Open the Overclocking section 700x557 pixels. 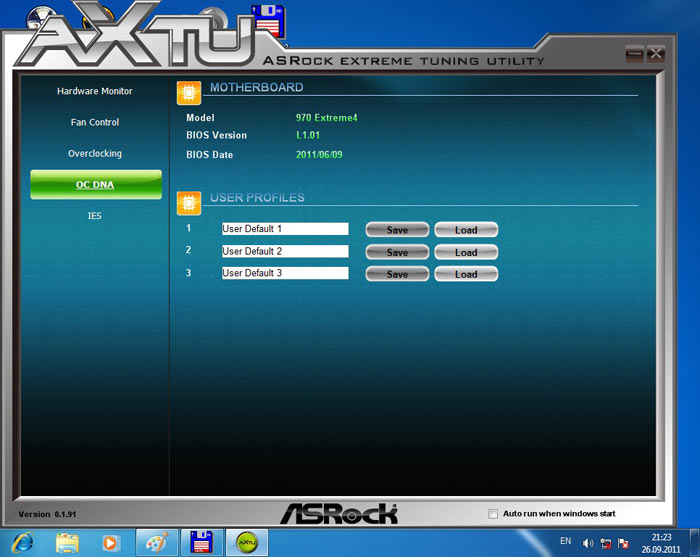click(95, 154)
